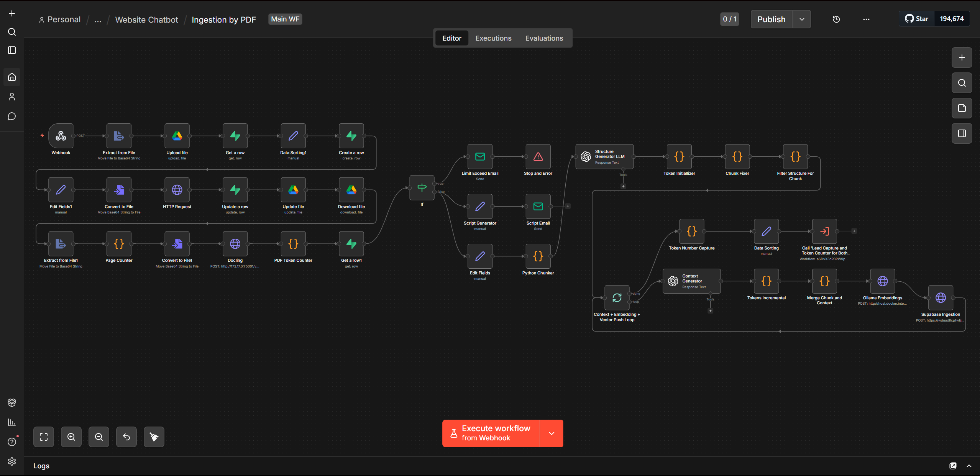Viewport: 980px width, 476px height.
Task: Click Execute workflow from Webhook
Action: [491, 433]
